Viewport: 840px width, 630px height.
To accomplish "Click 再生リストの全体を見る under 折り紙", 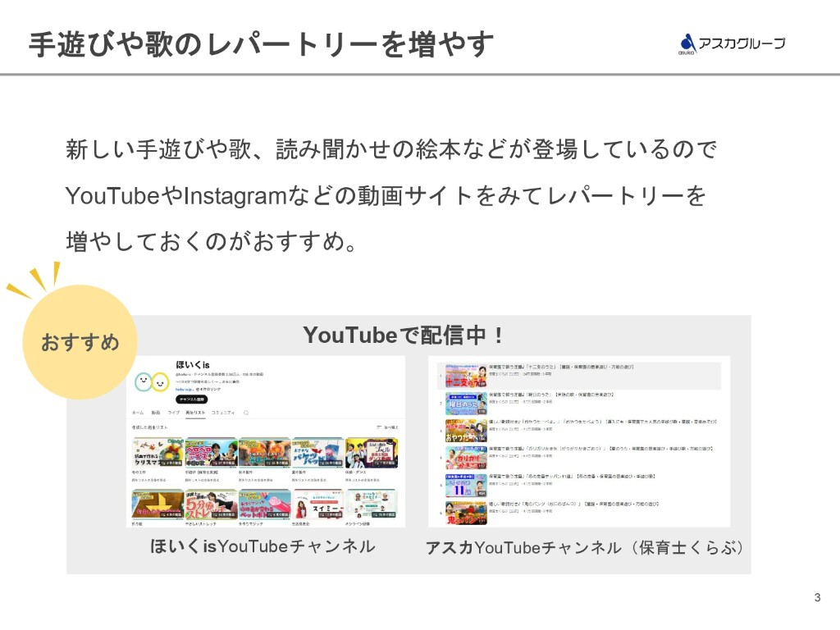I will coord(156,532).
